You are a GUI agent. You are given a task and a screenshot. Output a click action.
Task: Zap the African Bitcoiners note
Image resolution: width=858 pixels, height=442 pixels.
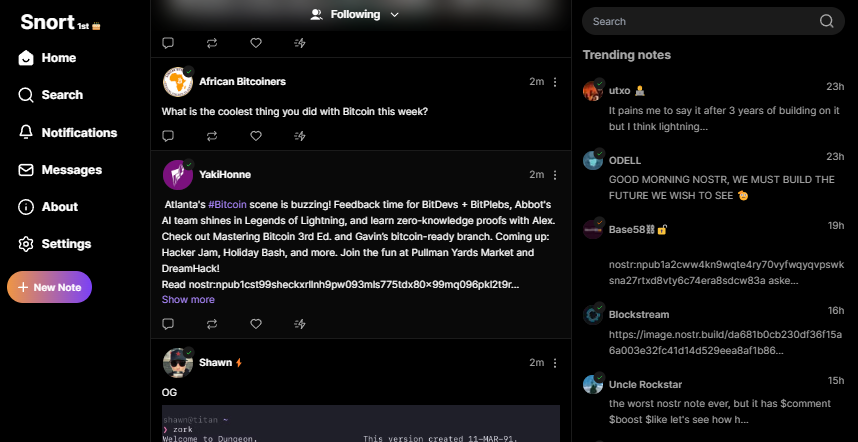click(300, 135)
